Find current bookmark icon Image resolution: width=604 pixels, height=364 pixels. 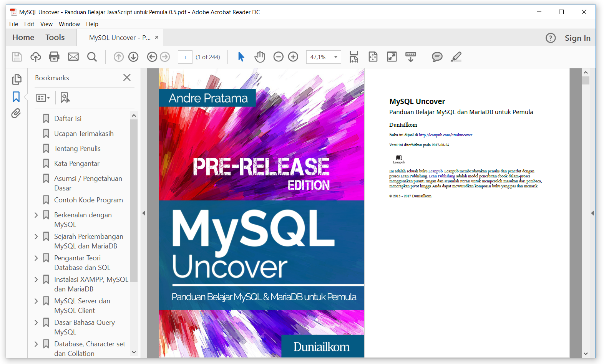65,98
